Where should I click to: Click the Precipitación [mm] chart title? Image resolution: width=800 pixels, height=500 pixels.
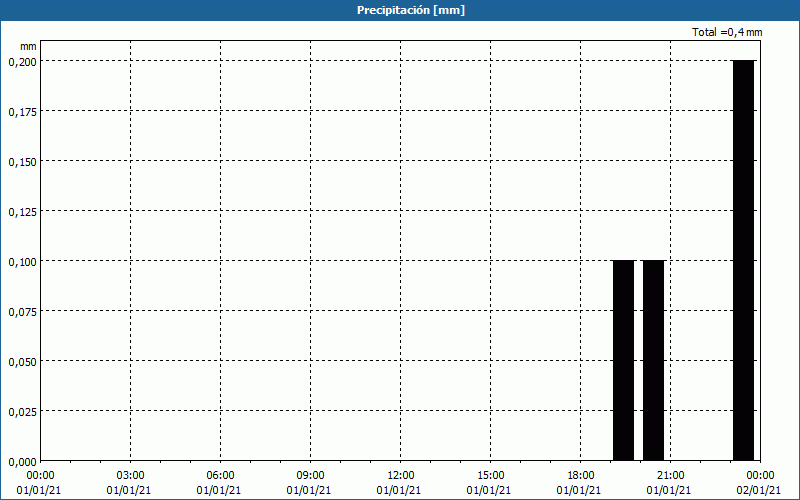tap(411, 10)
